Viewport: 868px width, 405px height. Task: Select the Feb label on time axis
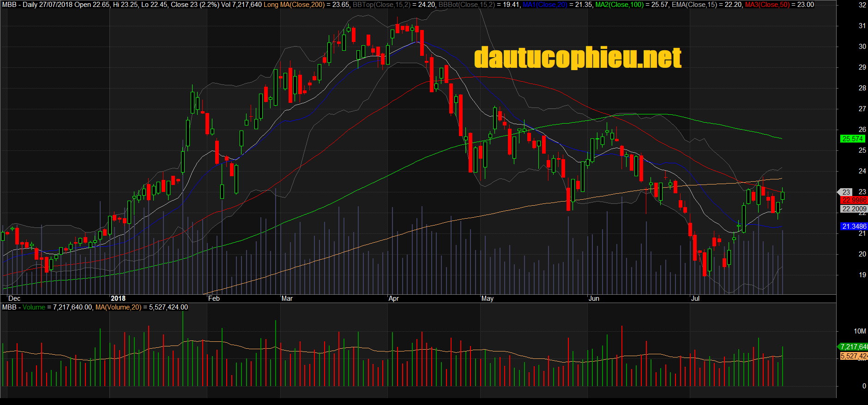coord(214,298)
